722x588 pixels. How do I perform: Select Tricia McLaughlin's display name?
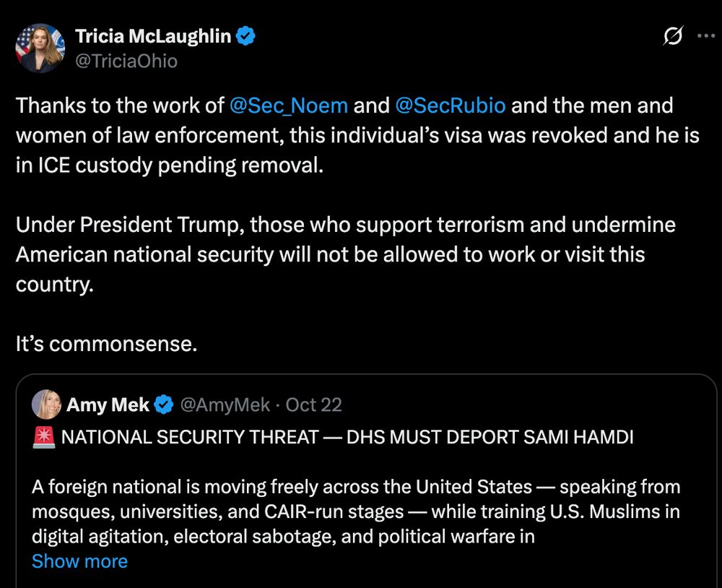tap(155, 35)
